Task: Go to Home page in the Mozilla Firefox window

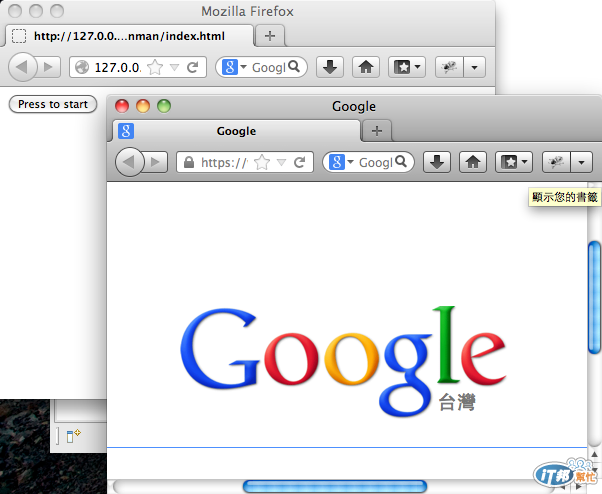Action: click(366, 67)
